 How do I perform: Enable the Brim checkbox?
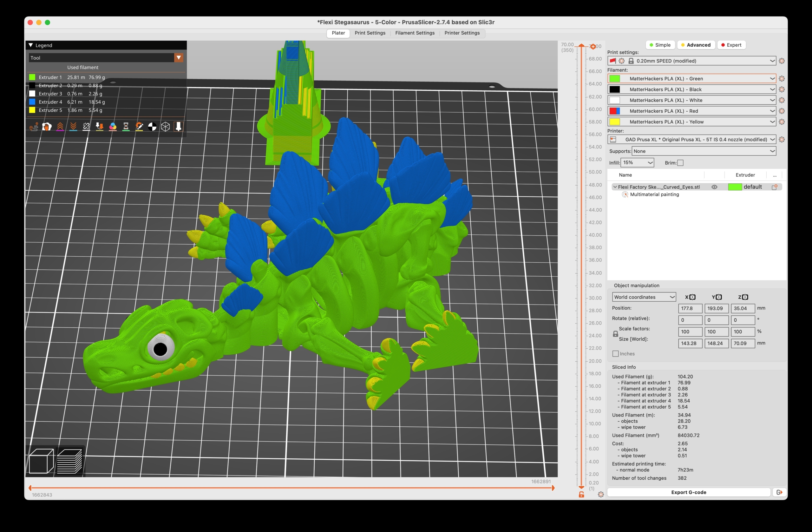(680, 163)
